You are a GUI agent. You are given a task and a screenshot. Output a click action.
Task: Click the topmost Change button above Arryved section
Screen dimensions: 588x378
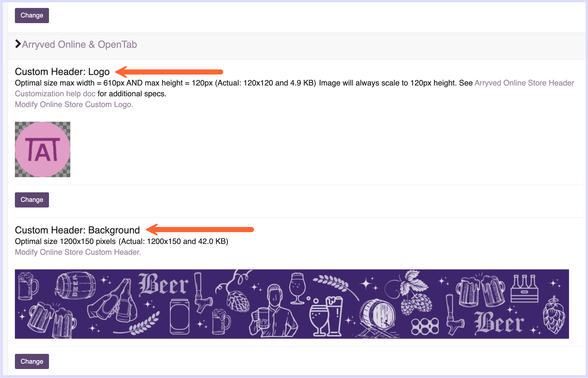pos(32,15)
